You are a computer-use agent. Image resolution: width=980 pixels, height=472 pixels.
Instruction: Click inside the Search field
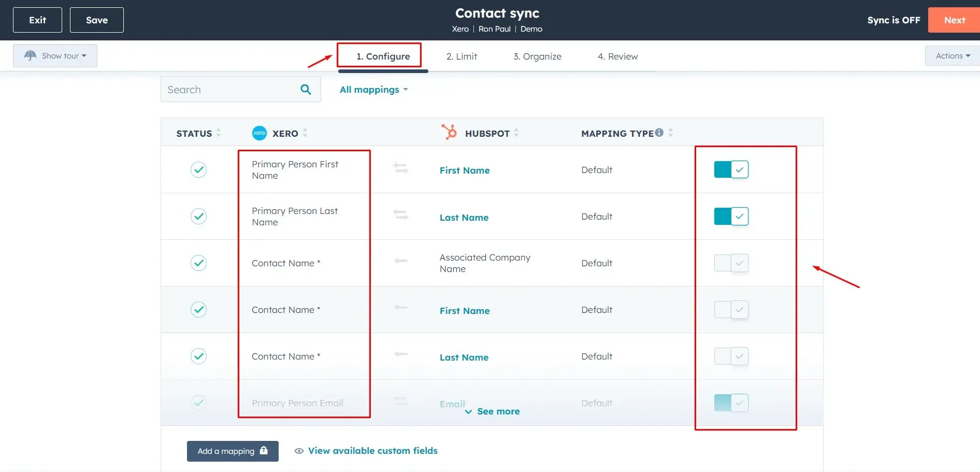[x=228, y=89]
